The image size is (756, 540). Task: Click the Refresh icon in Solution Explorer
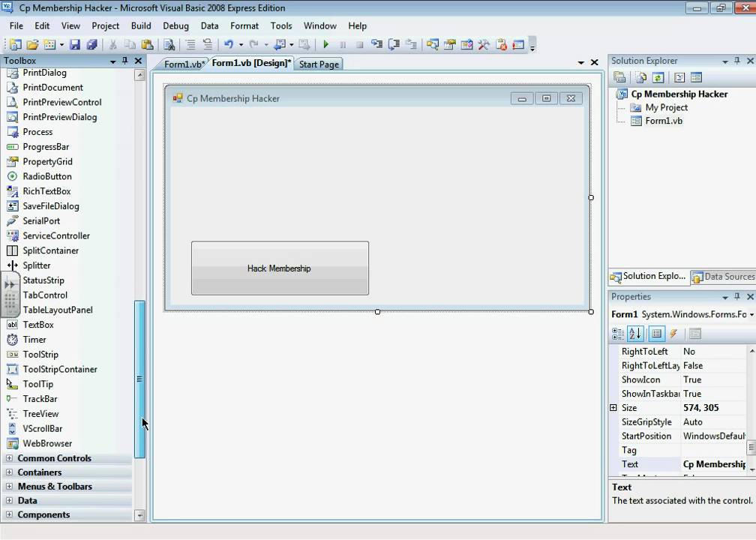point(658,78)
